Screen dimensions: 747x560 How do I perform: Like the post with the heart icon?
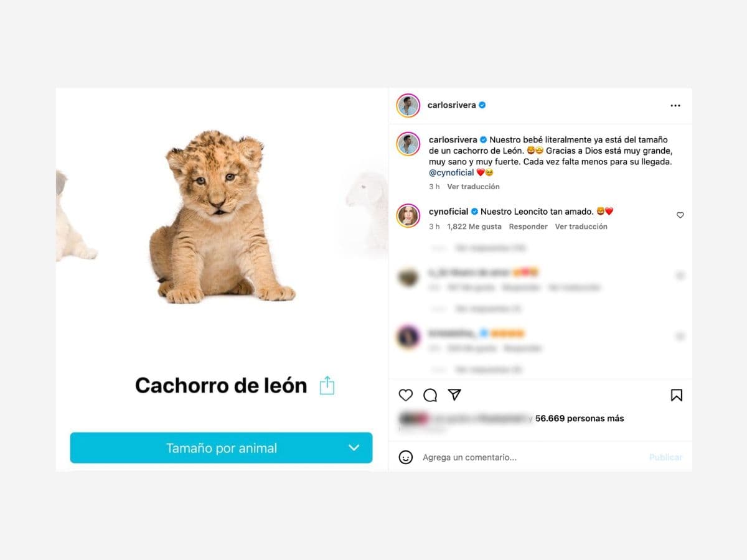click(x=406, y=395)
